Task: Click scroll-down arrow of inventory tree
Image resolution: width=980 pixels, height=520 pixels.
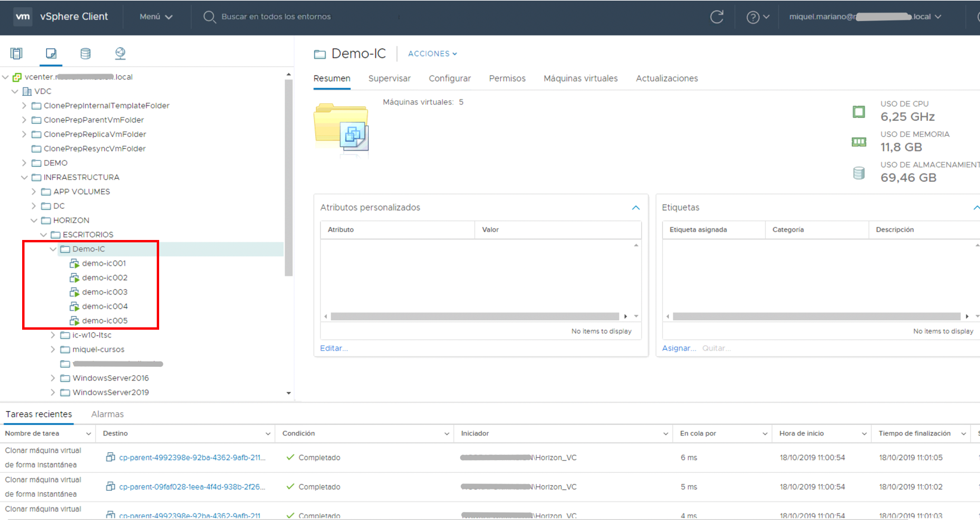Action: (288, 393)
